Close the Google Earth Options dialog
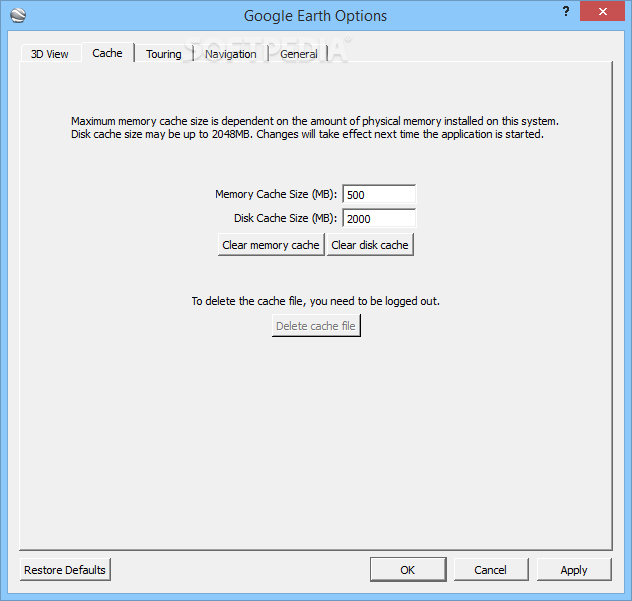 tap(603, 11)
